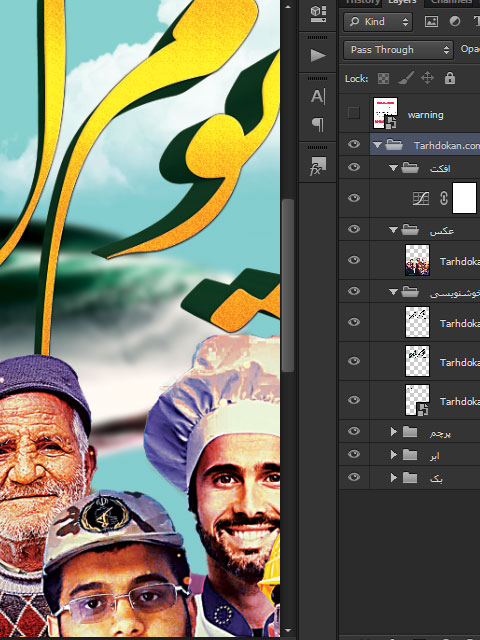The height and width of the screenshot is (640, 480).
Task: Select layer name 'warning'
Action: pos(425,115)
